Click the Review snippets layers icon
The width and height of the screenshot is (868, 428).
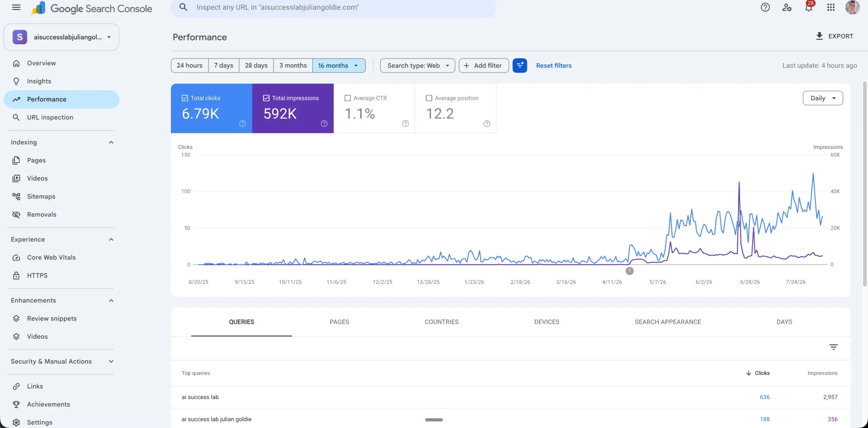(x=16, y=318)
